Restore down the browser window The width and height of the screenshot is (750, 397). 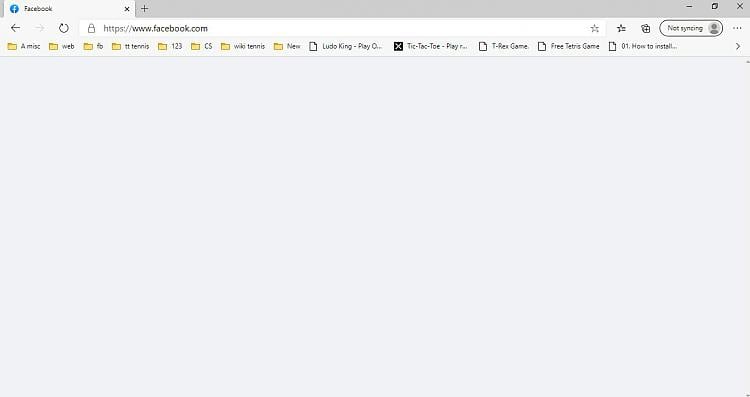click(x=715, y=6)
